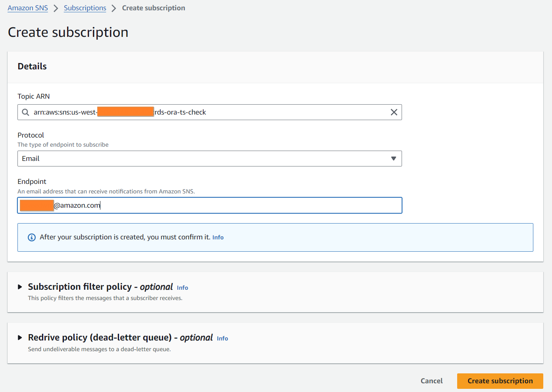Click the info circle icon in confirmation notice
The image size is (552, 392).
pyautogui.click(x=32, y=237)
